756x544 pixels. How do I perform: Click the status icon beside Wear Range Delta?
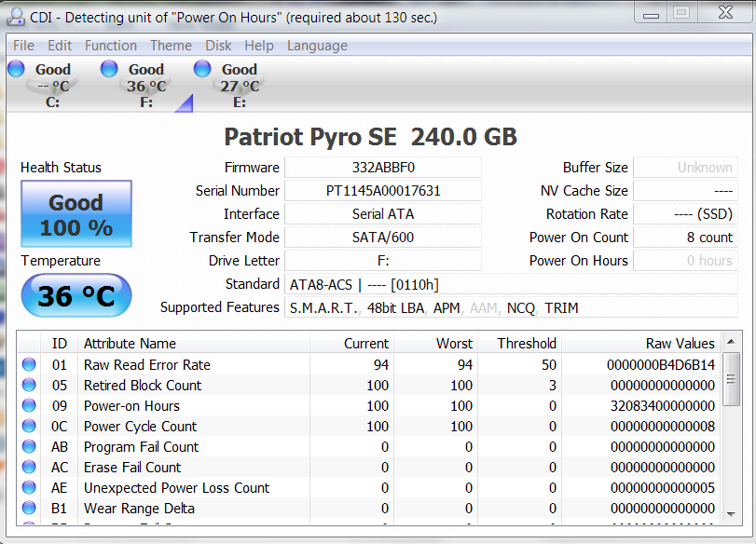point(29,509)
